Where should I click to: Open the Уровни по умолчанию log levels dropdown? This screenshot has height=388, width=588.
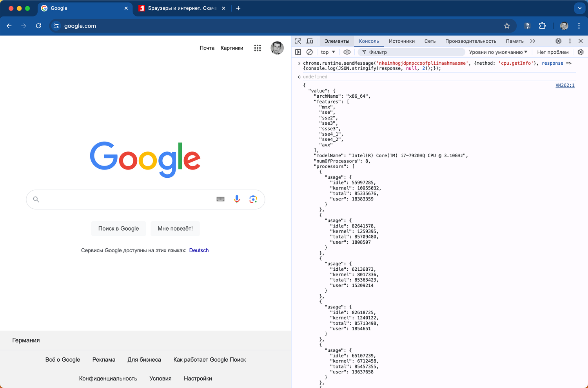(498, 52)
